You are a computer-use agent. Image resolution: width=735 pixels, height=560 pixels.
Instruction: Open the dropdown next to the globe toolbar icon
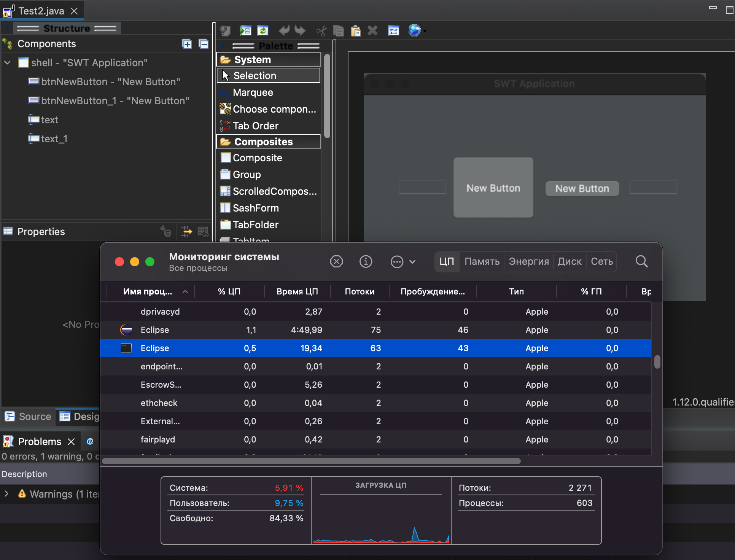tap(424, 31)
